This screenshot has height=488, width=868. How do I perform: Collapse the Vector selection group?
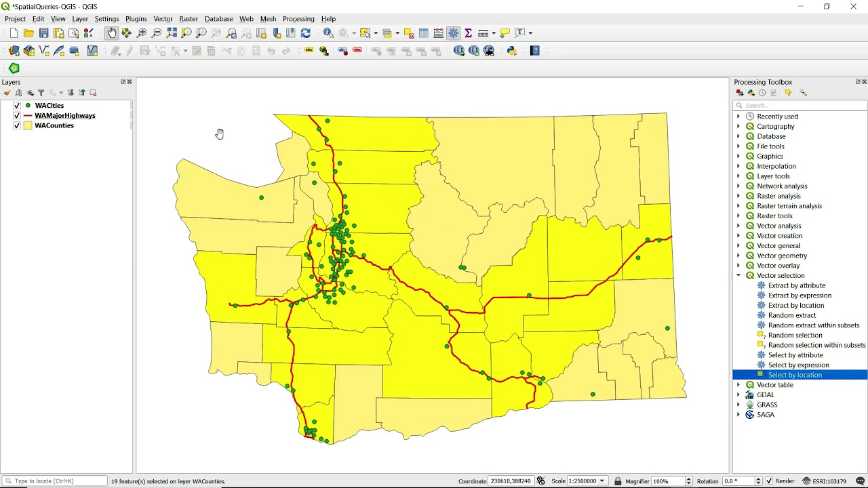[x=738, y=275]
